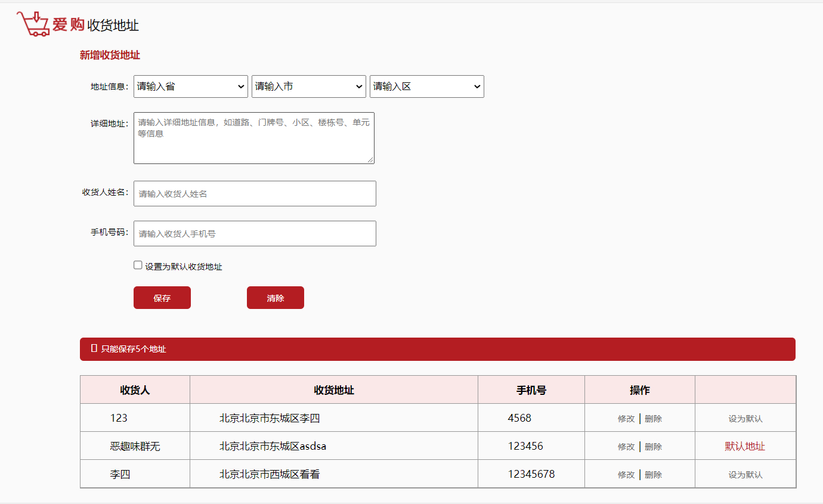Click the 收货人 table header
823x504 pixels.
point(135,389)
